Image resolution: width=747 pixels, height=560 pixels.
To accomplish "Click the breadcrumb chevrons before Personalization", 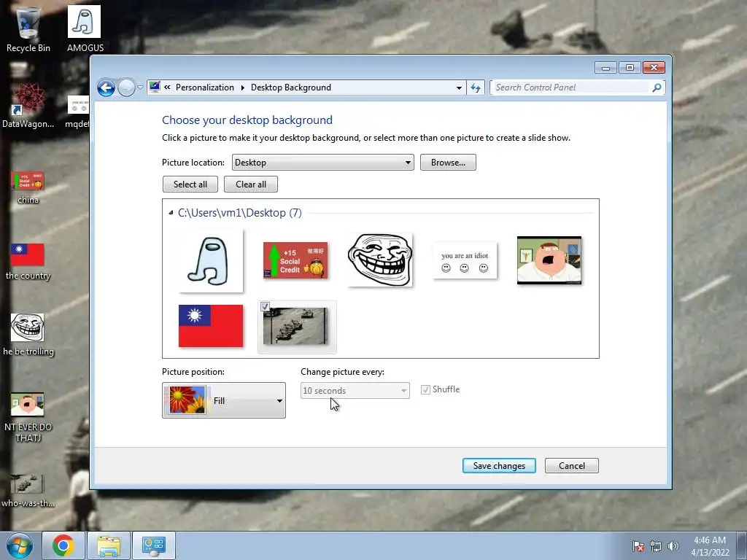I will coord(167,87).
